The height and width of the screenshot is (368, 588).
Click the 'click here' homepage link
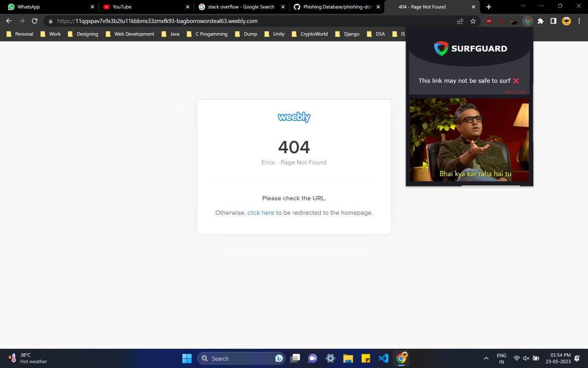(261, 213)
